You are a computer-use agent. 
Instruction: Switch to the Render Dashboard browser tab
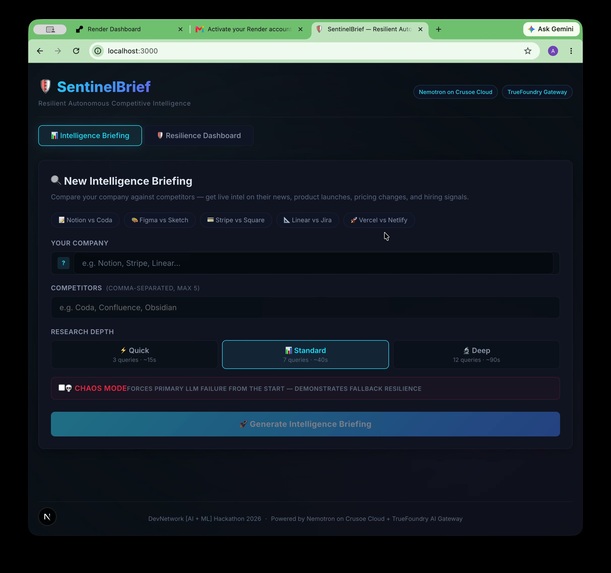pos(129,29)
